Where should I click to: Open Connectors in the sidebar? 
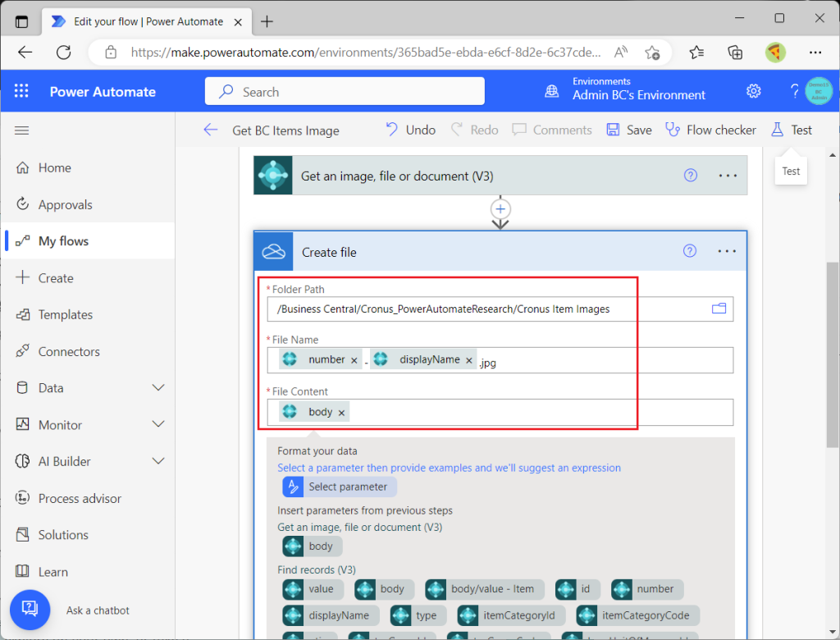point(89,352)
